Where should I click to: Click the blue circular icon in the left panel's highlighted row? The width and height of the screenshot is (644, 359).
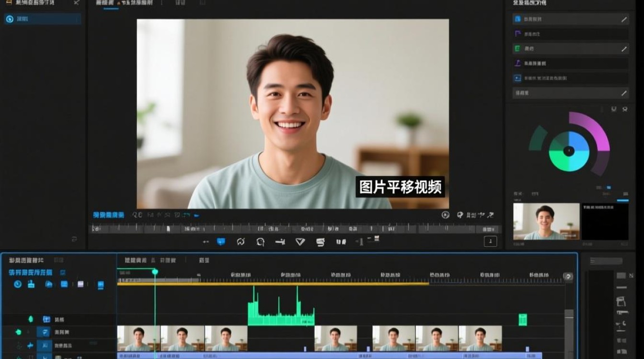[10, 19]
